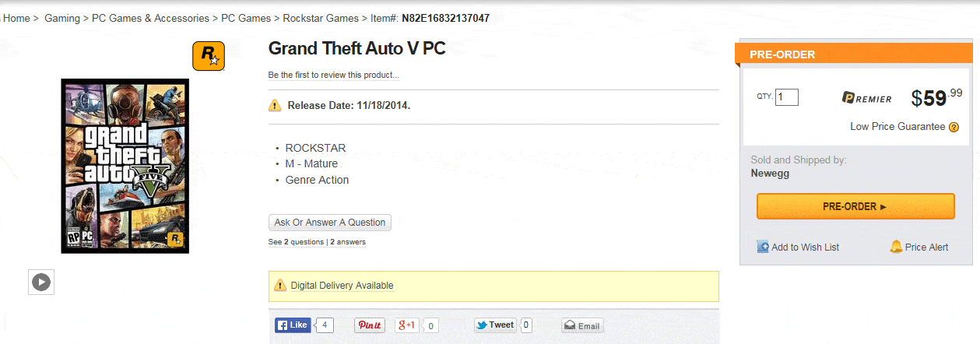
Task: Navigate to the Gaming breadcrumb
Action: [x=62, y=18]
